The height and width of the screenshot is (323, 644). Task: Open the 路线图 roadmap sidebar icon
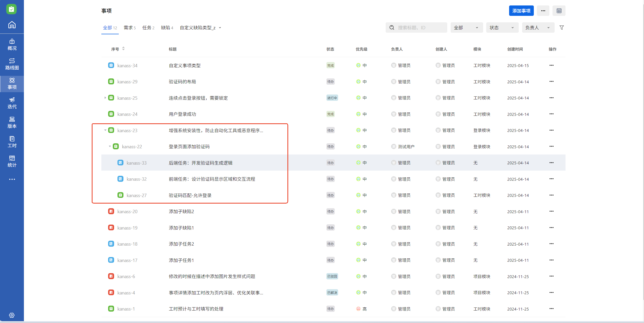(x=12, y=64)
